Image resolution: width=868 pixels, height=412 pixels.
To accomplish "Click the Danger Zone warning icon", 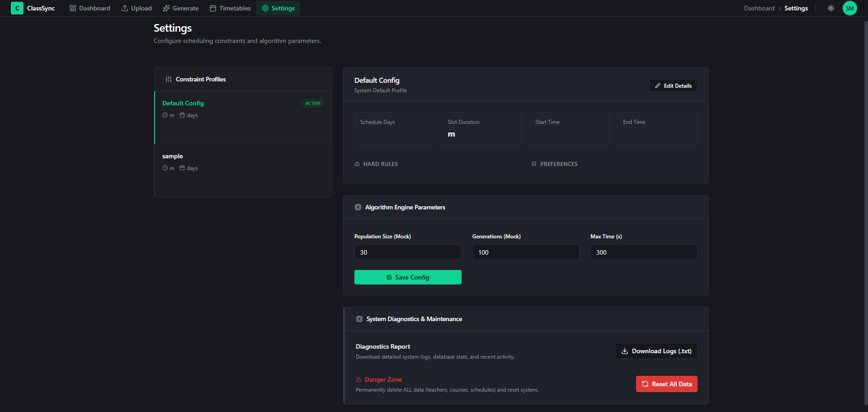I will [359, 379].
